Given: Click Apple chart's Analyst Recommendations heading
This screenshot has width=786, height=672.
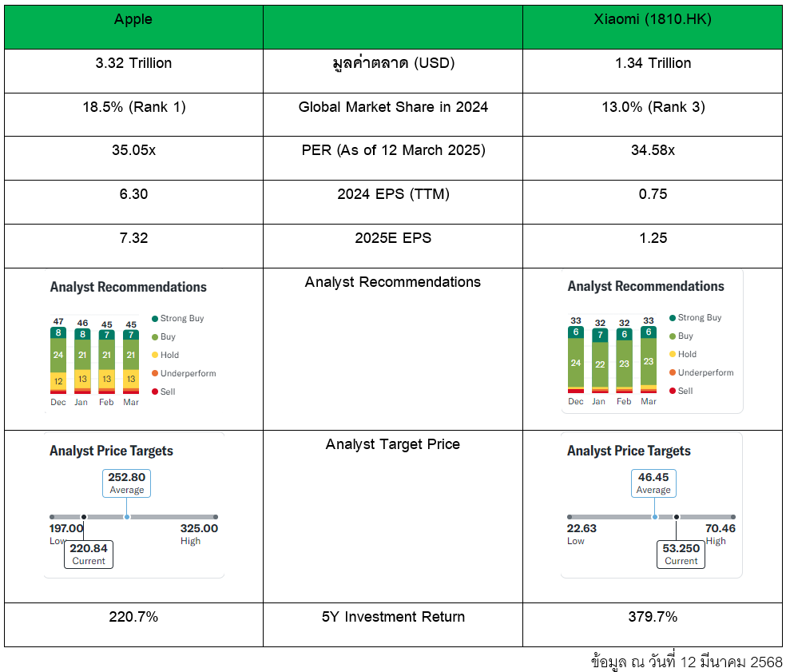Looking at the screenshot, I should [129, 287].
